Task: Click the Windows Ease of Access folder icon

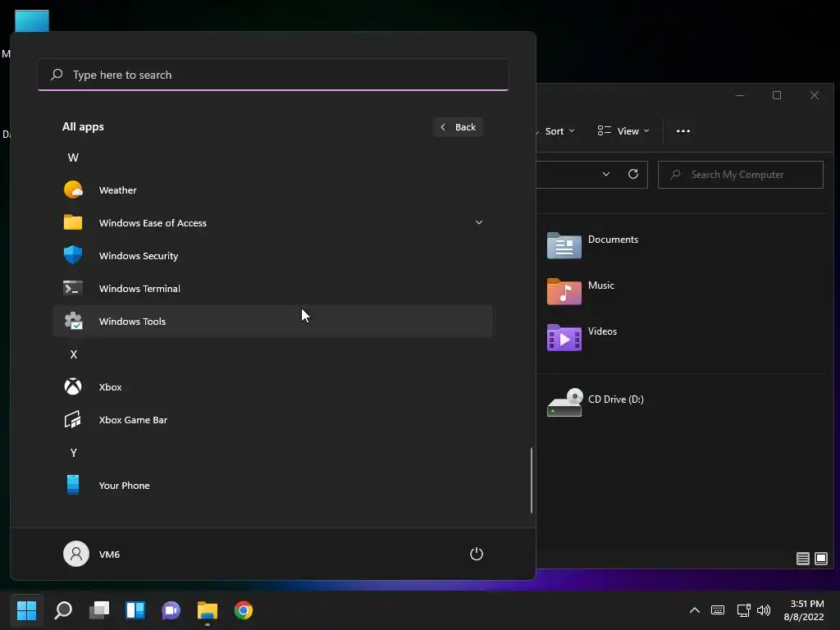Action: 73,222
